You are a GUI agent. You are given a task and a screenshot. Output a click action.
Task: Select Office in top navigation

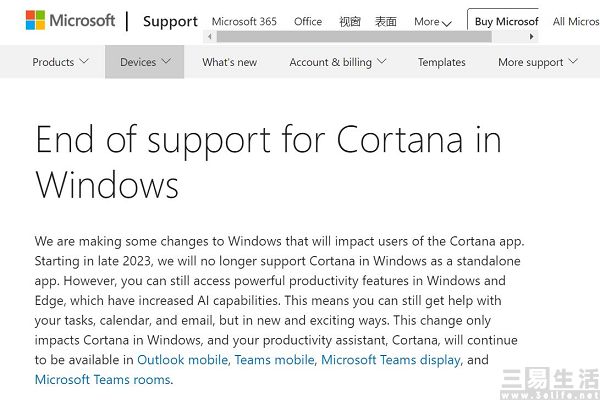click(x=308, y=21)
